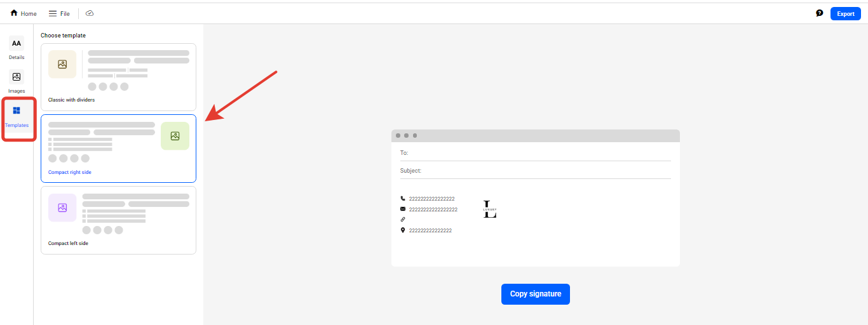The image size is (868, 325).
Task: Pick the Compact left side template
Action: pos(118,220)
